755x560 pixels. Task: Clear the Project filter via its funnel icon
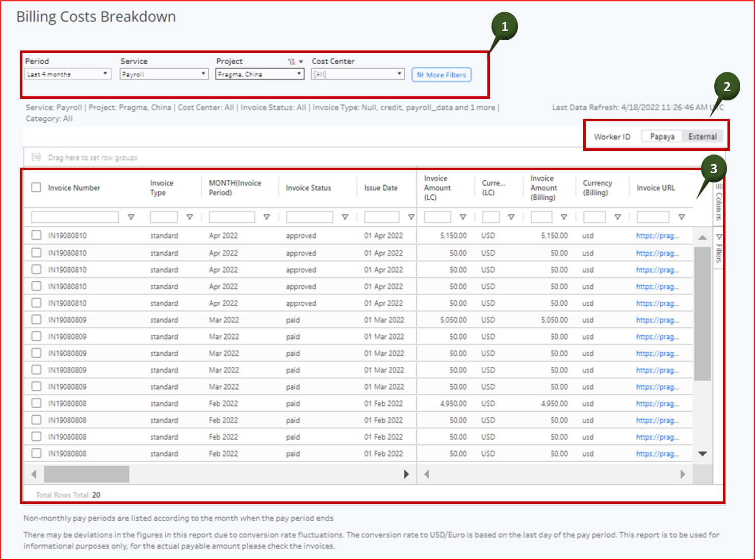click(291, 61)
